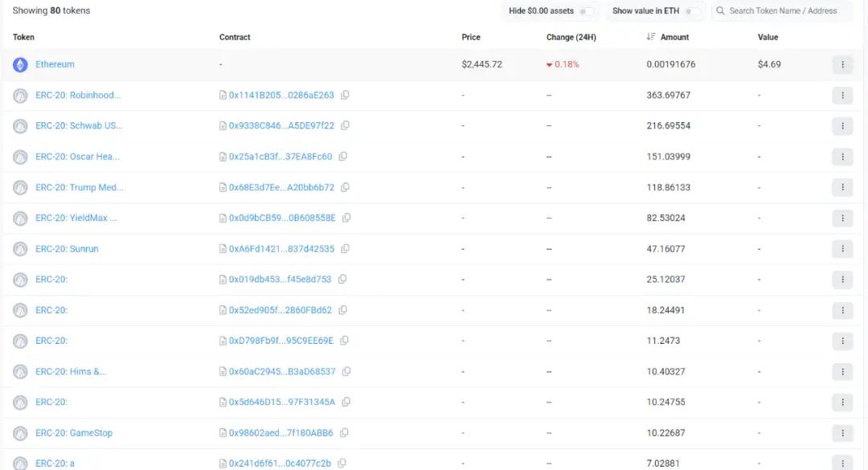This screenshot has height=470, width=868.
Task: Copy the 0x9338C846...A5DE97f22 contract address
Action: pos(345,125)
